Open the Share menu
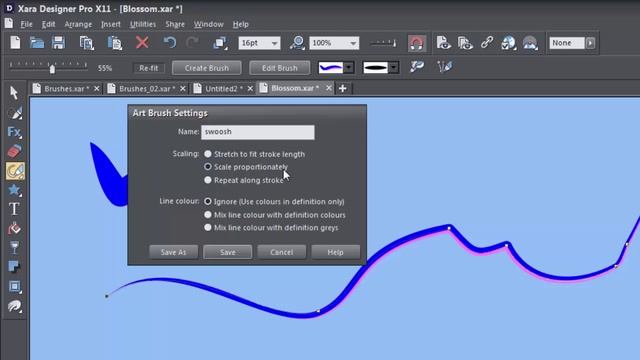Screen dimensions: 640x360 point(175,24)
